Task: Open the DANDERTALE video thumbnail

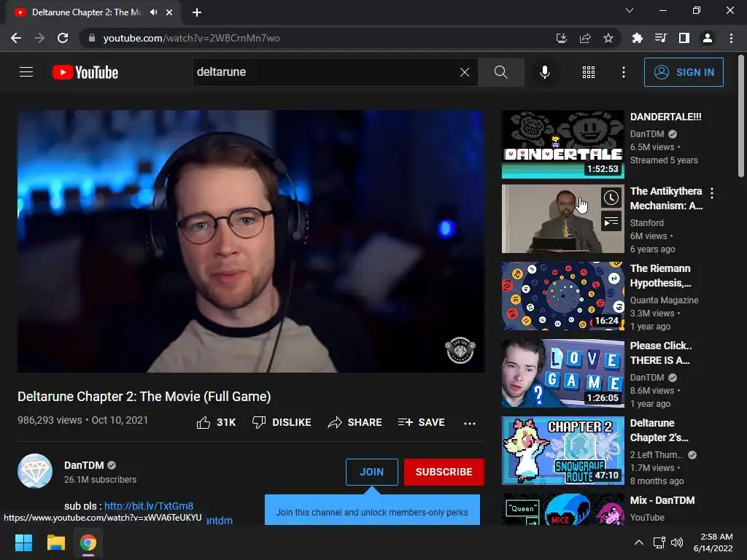Action: (x=562, y=144)
